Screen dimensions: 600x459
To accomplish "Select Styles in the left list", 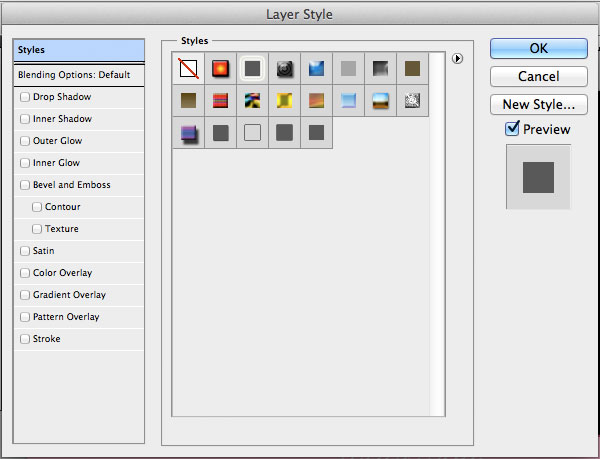I will point(79,50).
